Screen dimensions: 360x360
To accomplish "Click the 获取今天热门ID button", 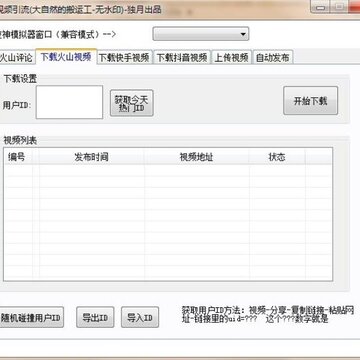I will point(132,103).
